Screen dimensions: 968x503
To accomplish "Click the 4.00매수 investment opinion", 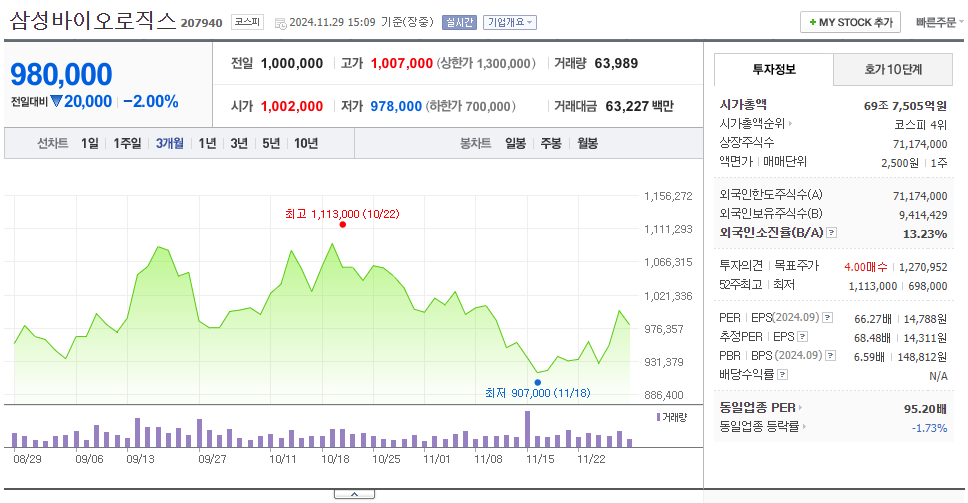I will click(x=866, y=267).
